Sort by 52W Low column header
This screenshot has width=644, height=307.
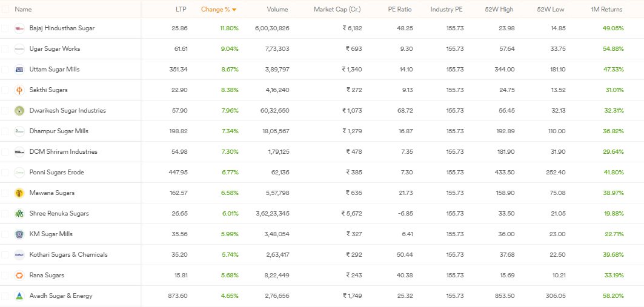tap(551, 9)
